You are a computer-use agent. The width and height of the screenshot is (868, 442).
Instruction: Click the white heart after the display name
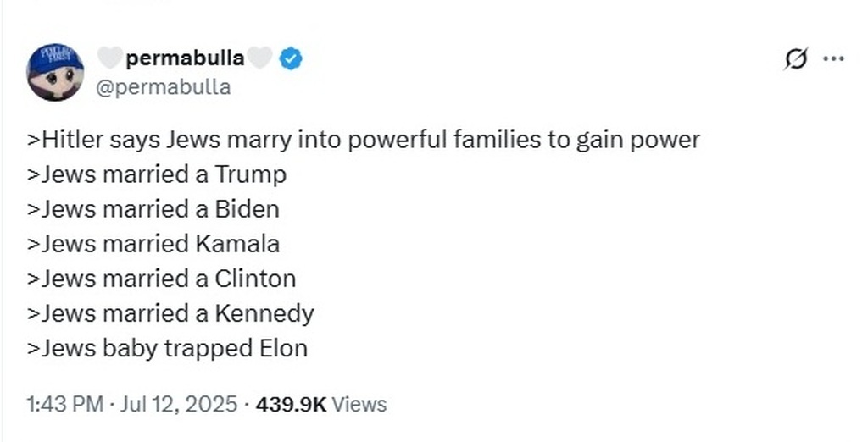click(260, 58)
